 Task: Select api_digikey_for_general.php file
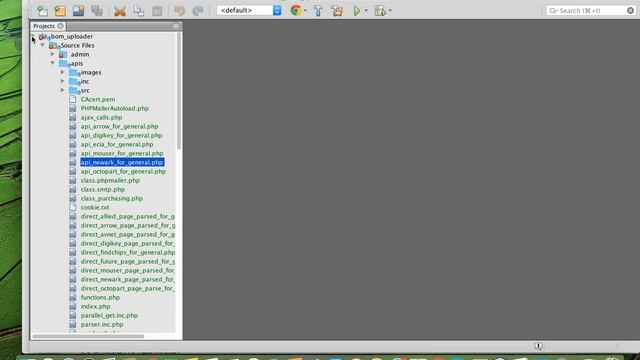[121, 136]
